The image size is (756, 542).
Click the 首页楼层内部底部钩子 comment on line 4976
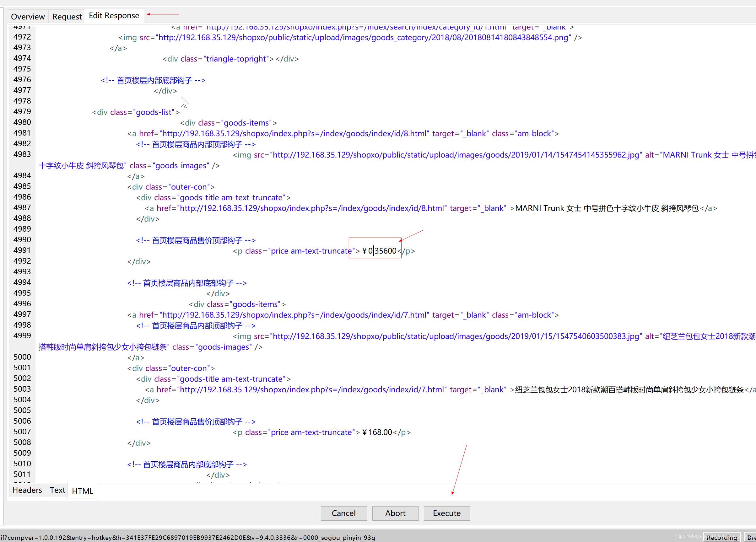tap(153, 80)
